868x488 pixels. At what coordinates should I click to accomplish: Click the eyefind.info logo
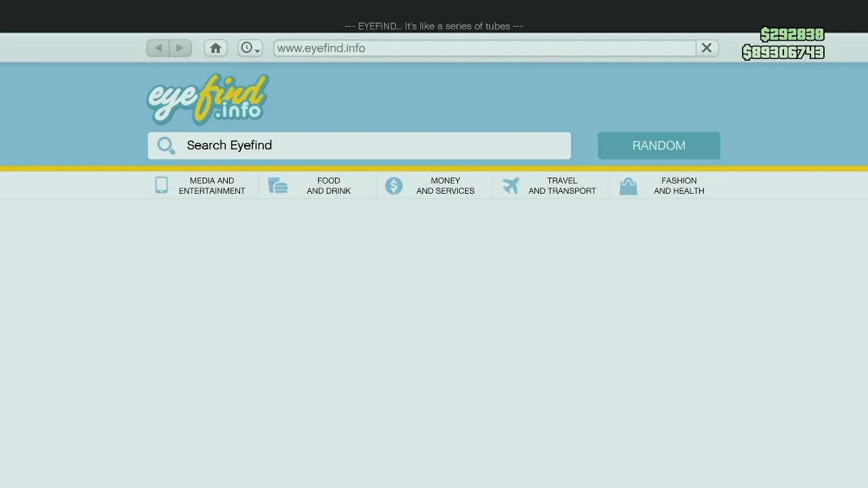[208, 99]
